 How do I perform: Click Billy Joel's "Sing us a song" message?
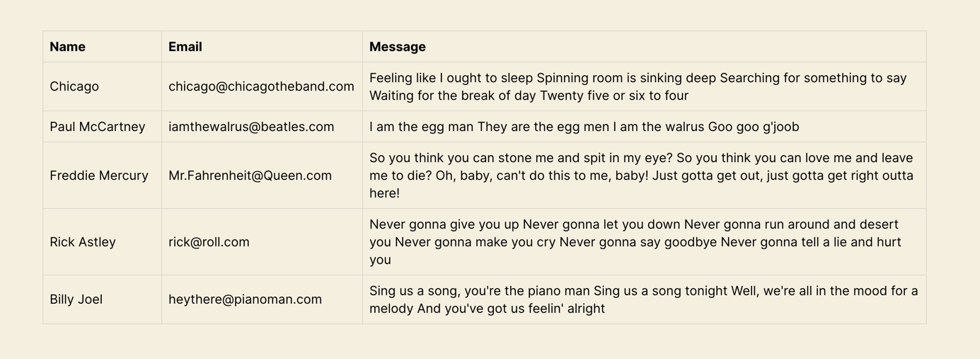tap(643, 300)
